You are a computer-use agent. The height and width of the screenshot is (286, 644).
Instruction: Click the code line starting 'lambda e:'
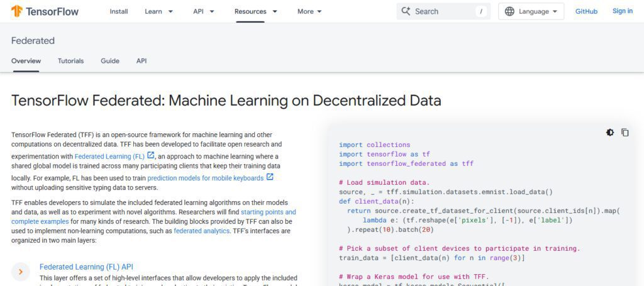pyautogui.click(x=467, y=221)
